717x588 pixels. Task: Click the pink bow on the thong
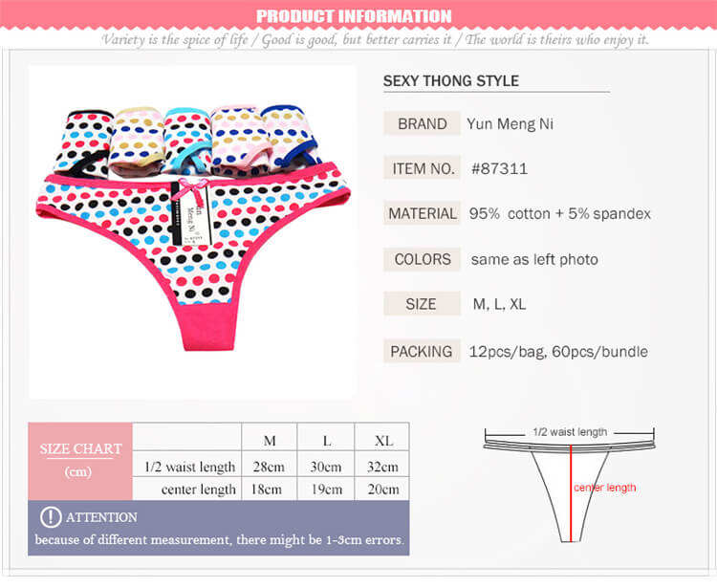pyautogui.click(x=193, y=187)
